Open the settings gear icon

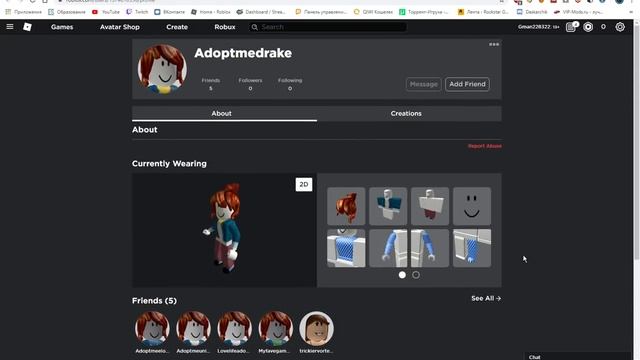point(620,27)
